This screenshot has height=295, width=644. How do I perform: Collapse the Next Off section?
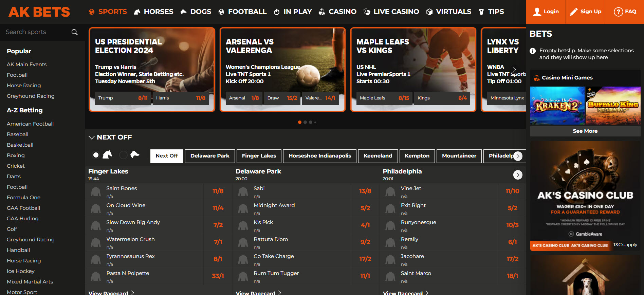[x=91, y=137]
